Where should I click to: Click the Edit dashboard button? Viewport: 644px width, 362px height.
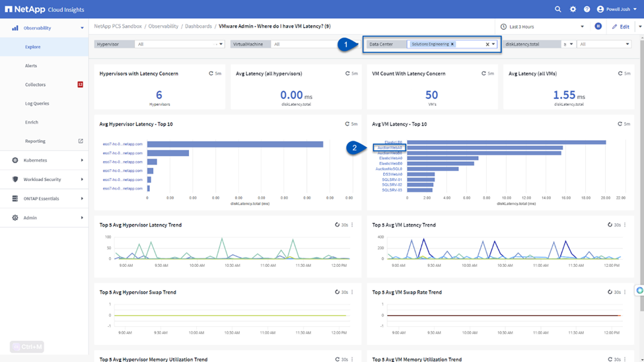620,26
